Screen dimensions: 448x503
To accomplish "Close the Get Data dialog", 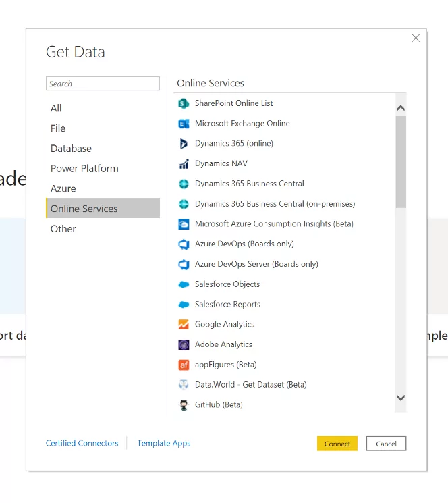I will point(416,38).
